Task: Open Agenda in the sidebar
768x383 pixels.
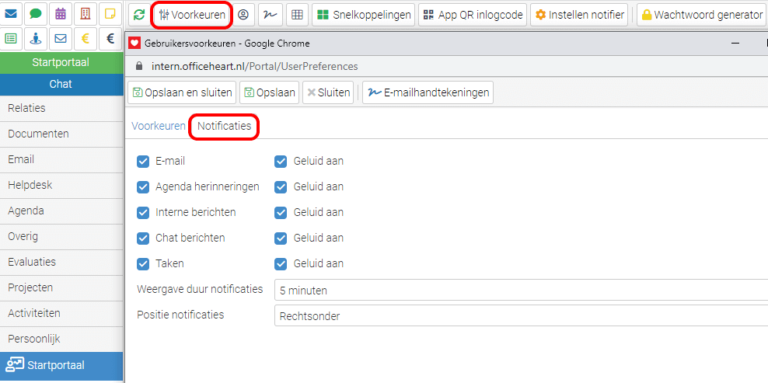Action: coord(61,211)
